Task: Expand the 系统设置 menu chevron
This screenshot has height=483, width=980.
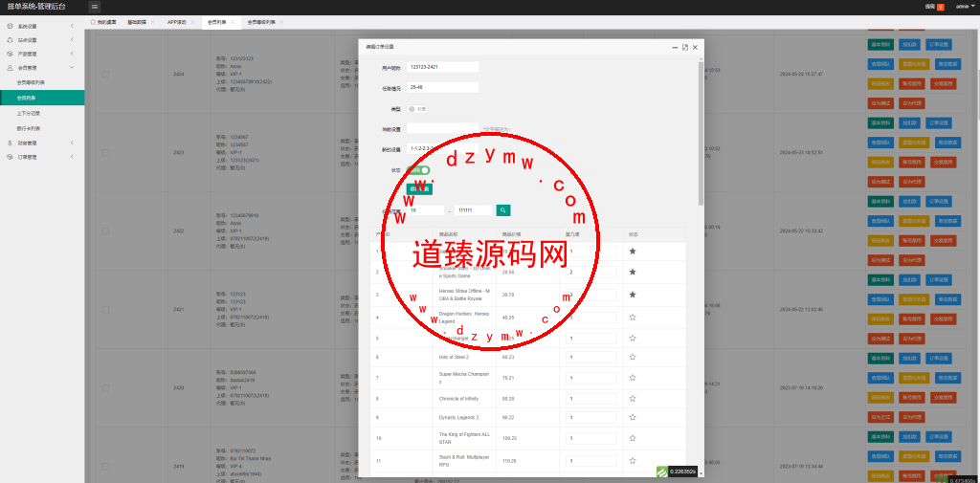Action: 72,26
